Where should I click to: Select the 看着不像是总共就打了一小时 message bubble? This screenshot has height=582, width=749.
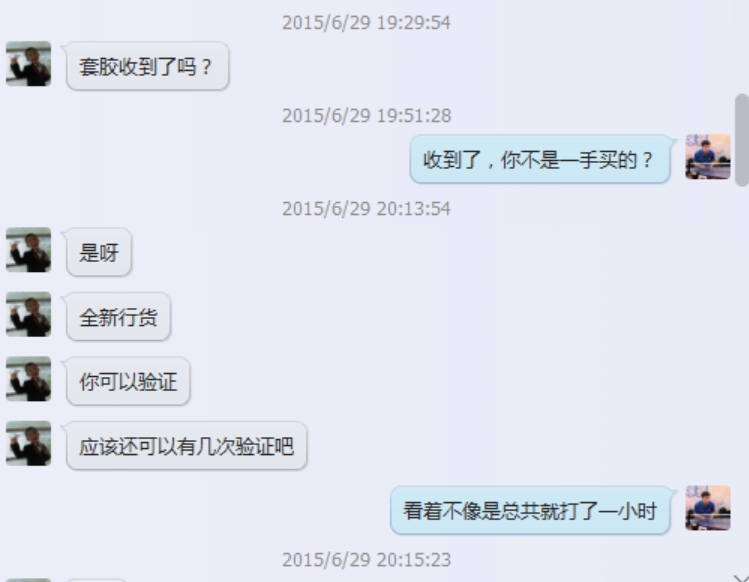click(x=530, y=510)
